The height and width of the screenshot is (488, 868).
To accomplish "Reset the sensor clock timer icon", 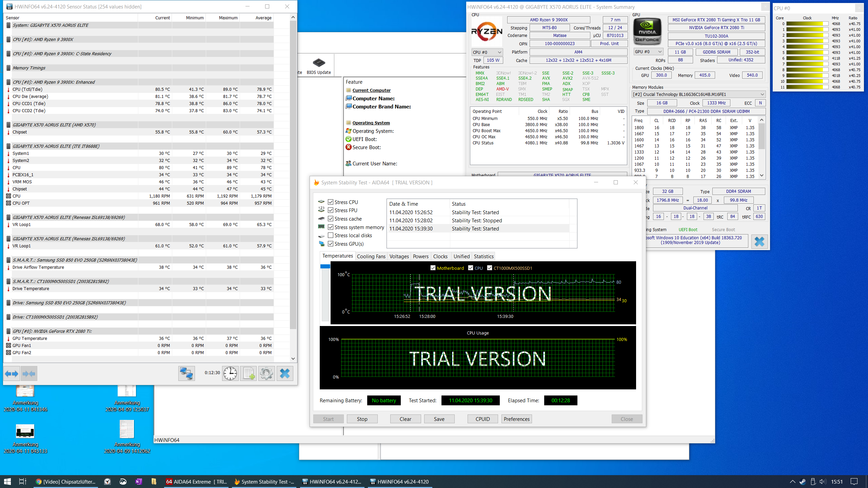I will click(x=230, y=374).
